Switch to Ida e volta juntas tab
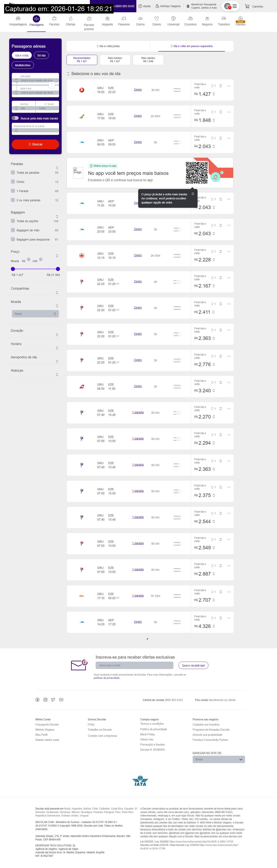The width and height of the screenshot is (277, 868). (x=108, y=46)
